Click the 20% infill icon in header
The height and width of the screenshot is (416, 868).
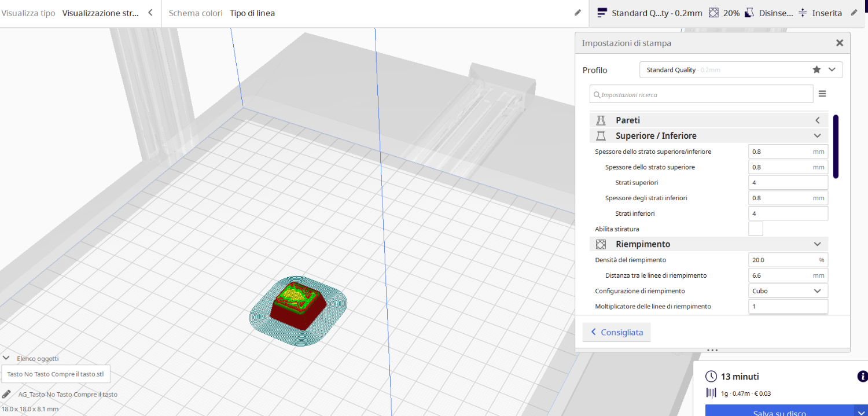point(714,12)
